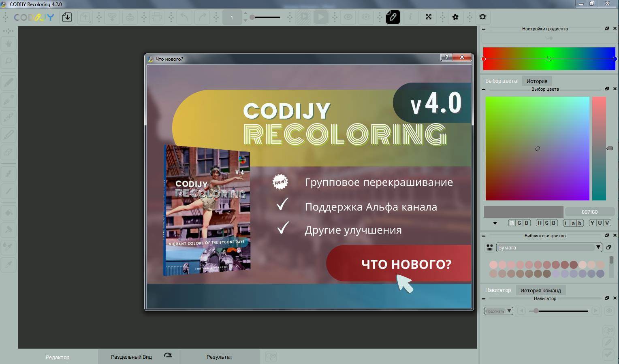Close the Библиотеки цветов panel
This screenshot has width=619, height=364.
tap(615, 235)
